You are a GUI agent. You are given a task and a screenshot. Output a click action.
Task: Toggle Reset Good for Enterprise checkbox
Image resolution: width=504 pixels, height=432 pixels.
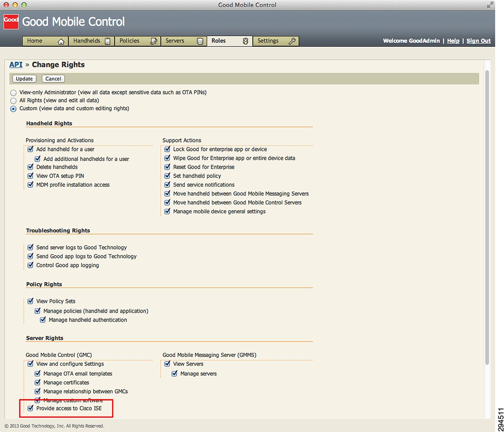click(167, 167)
